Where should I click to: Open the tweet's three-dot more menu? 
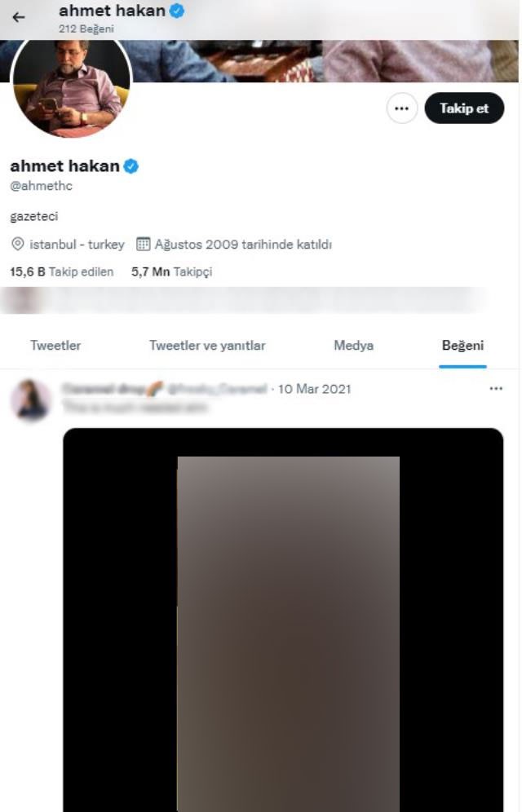(496, 388)
